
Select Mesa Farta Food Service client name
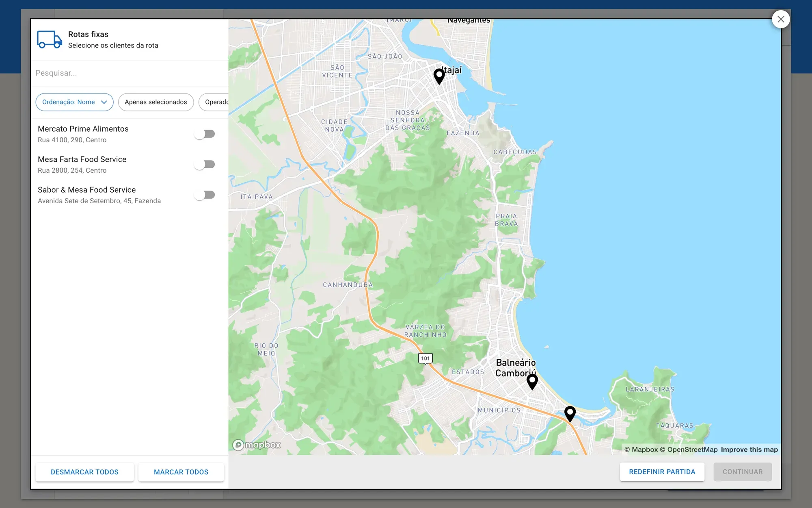coord(82,159)
